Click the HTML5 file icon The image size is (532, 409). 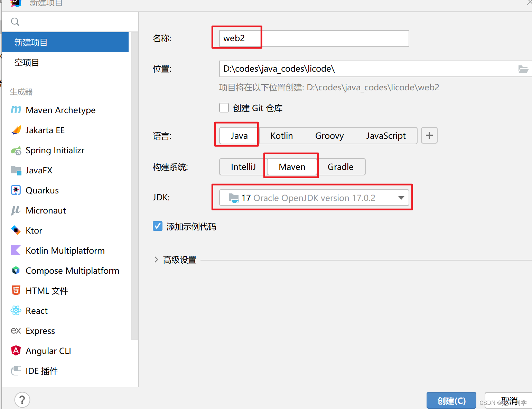16,291
